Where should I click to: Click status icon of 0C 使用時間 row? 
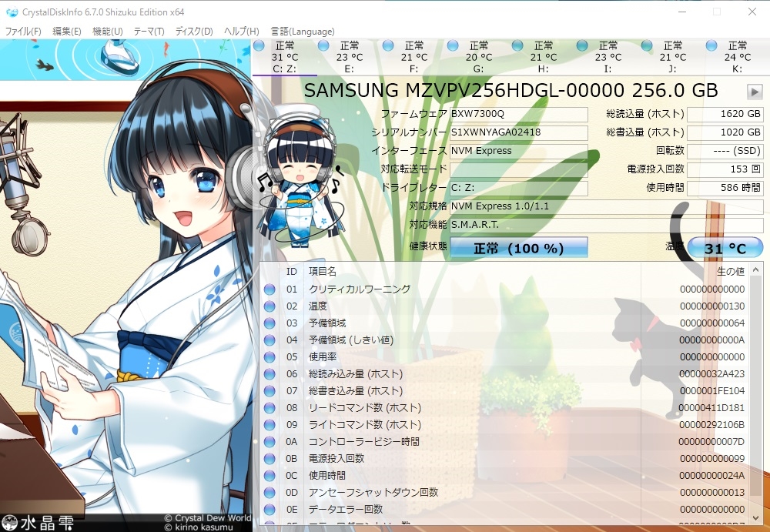pyautogui.click(x=269, y=476)
